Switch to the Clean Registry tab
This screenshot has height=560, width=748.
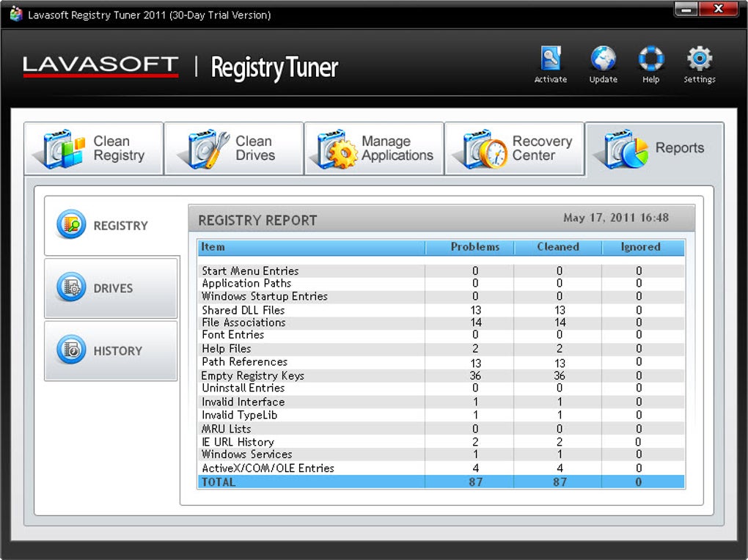(94, 148)
